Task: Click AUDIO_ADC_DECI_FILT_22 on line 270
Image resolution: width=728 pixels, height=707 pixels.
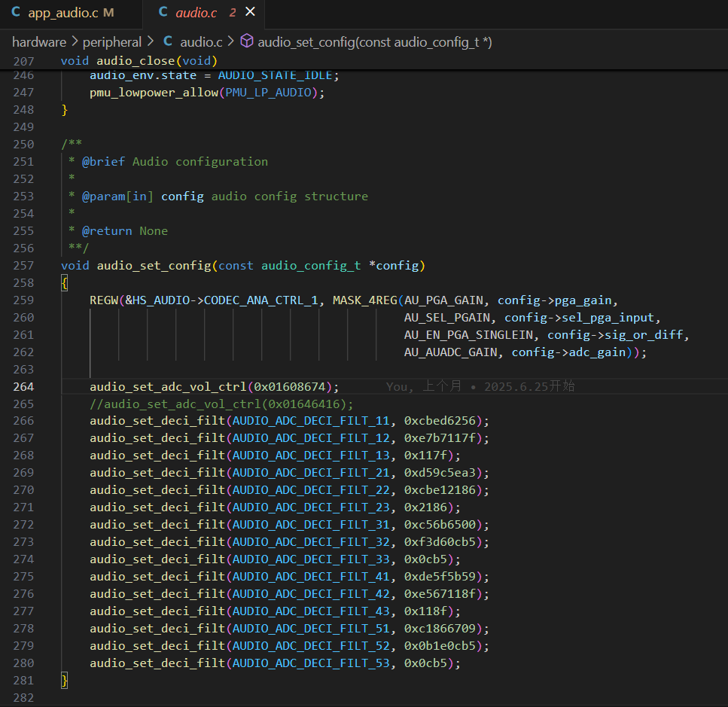Action: (311, 489)
